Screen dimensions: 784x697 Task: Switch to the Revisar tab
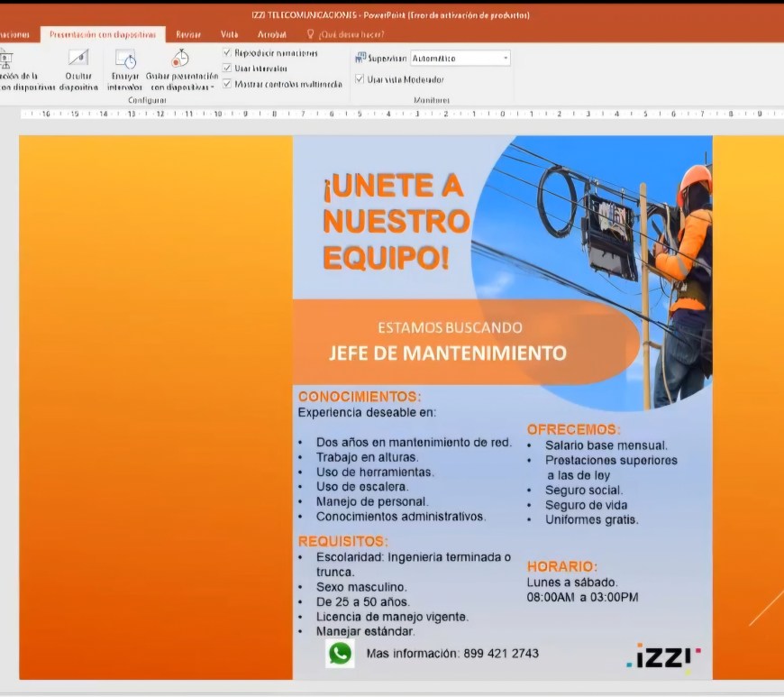pos(188,34)
